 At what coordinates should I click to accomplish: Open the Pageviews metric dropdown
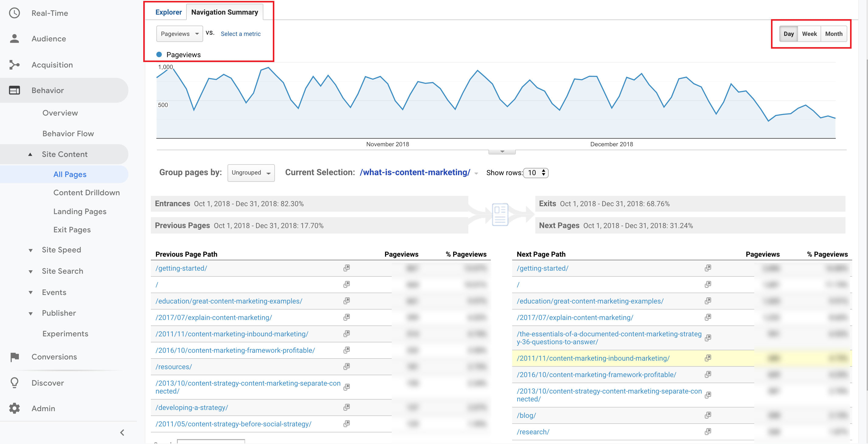coord(179,34)
